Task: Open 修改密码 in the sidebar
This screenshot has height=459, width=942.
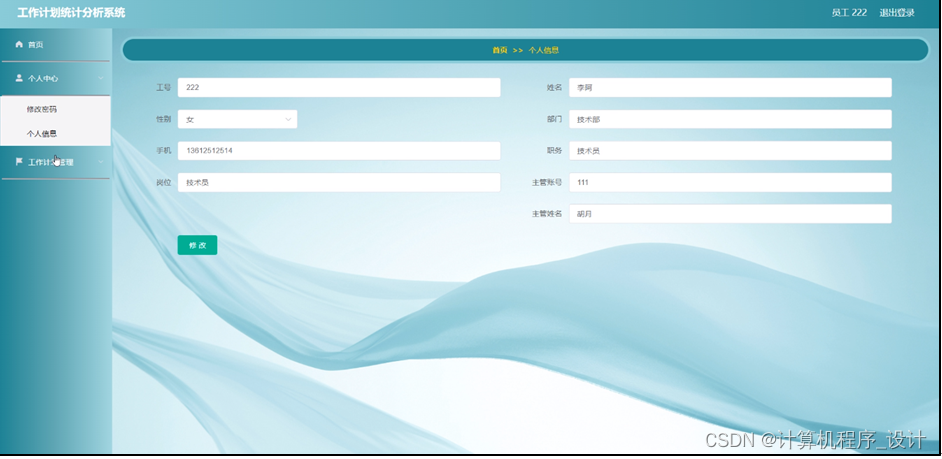Action: [x=42, y=109]
